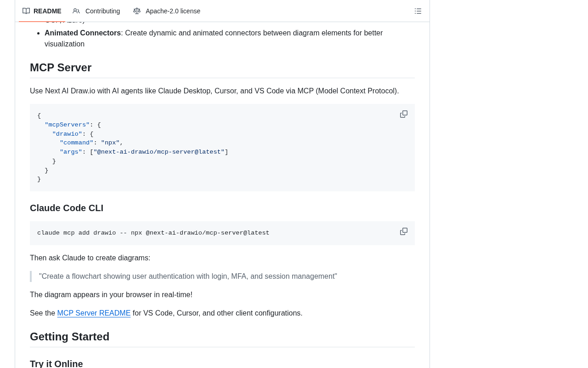
Task: Click the "npx" value in the JSON
Action: pos(110,143)
